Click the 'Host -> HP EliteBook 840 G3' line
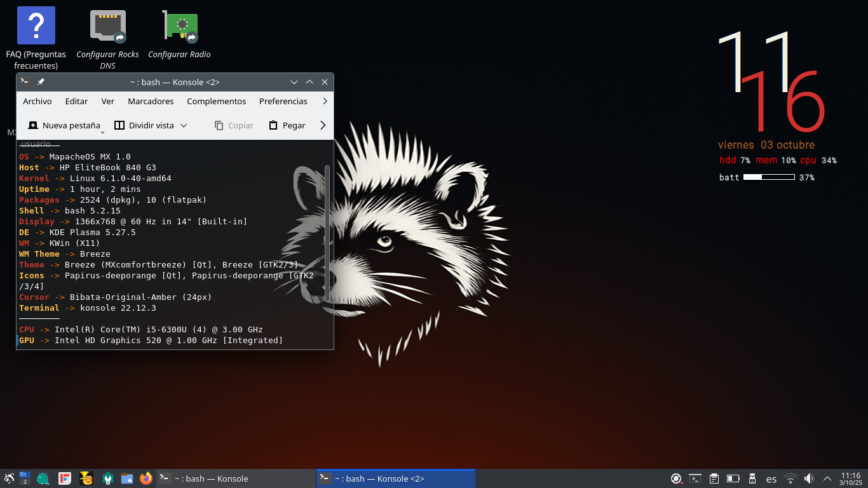Image resolution: width=868 pixels, height=488 pixels. pos(88,168)
